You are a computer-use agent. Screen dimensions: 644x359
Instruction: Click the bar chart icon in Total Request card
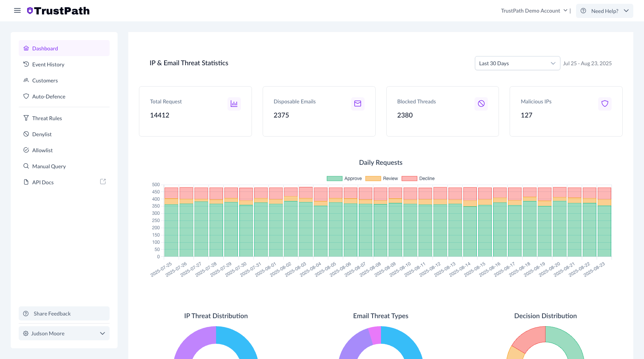pyautogui.click(x=234, y=104)
